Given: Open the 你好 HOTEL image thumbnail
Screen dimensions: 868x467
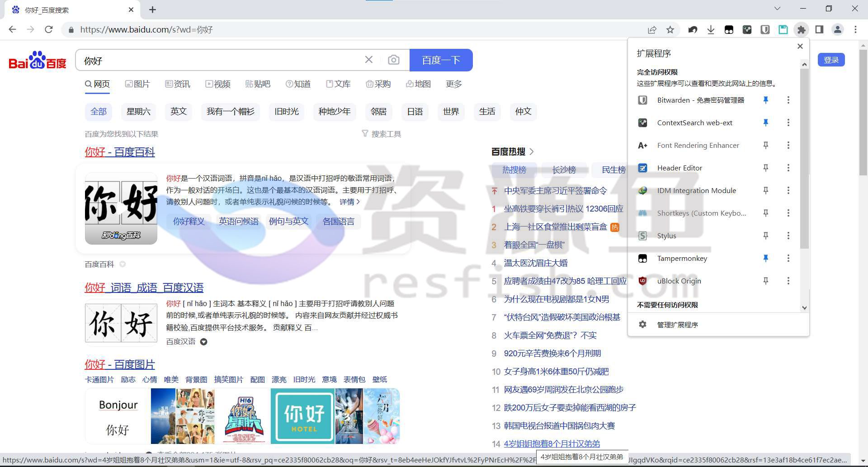Looking at the screenshot, I should (x=302, y=416).
